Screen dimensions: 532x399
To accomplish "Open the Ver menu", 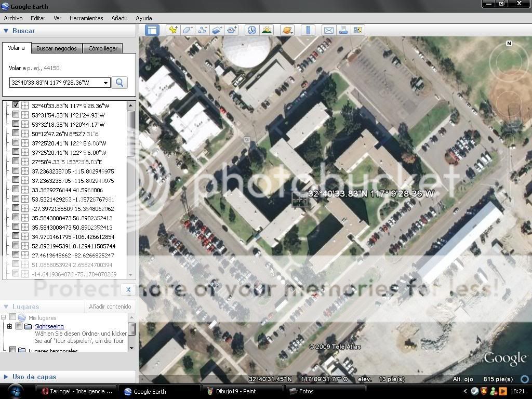I will point(57,18).
